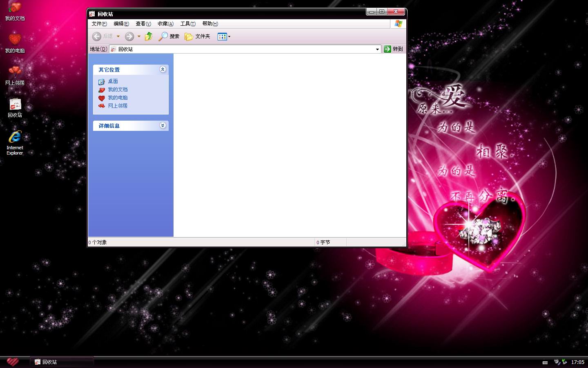Image resolution: width=588 pixels, height=368 pixels.
Task: Close the 回收站 window
Action: (x=396, y=12)
